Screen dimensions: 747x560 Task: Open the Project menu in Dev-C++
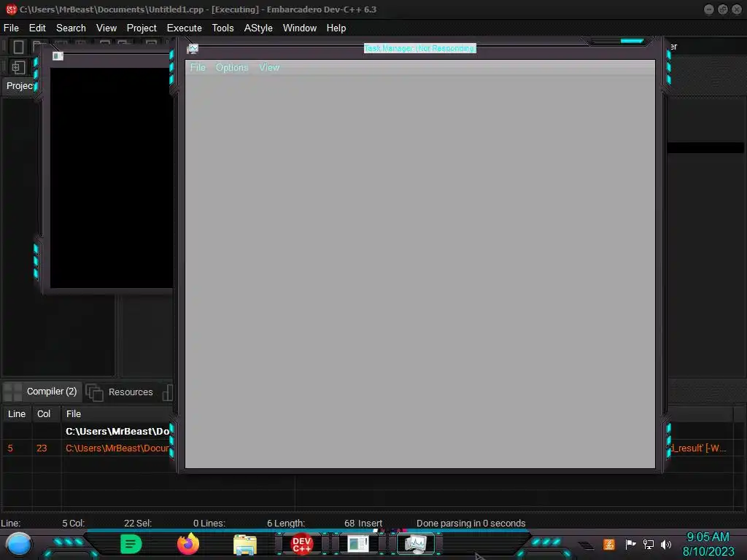[142, 28]
